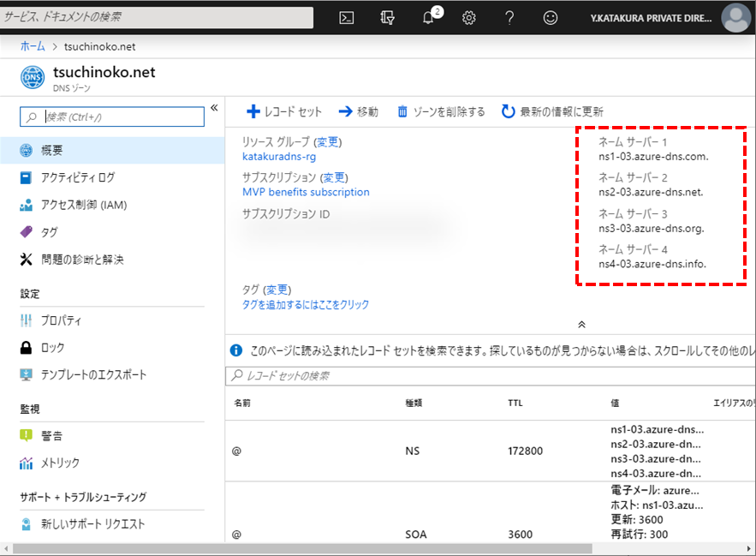
Task: Click the メトリック chart icon
Action: (x=26, y=463)
